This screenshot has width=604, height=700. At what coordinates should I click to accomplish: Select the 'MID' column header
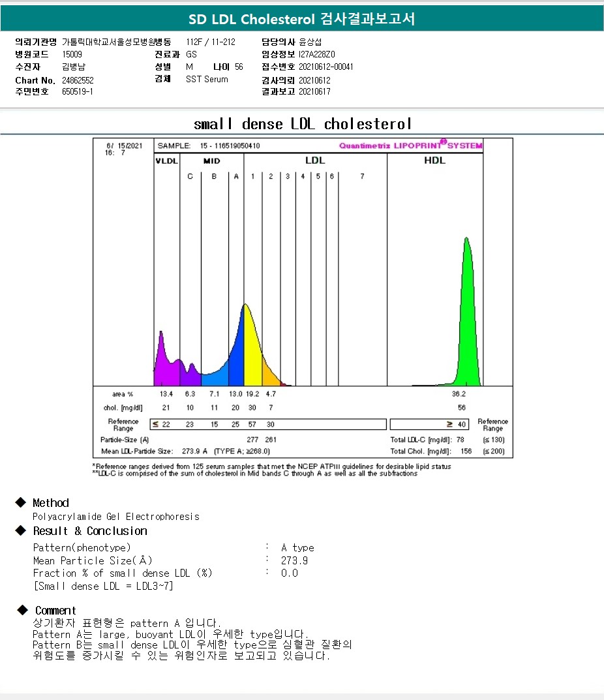(x=211, y=160)
